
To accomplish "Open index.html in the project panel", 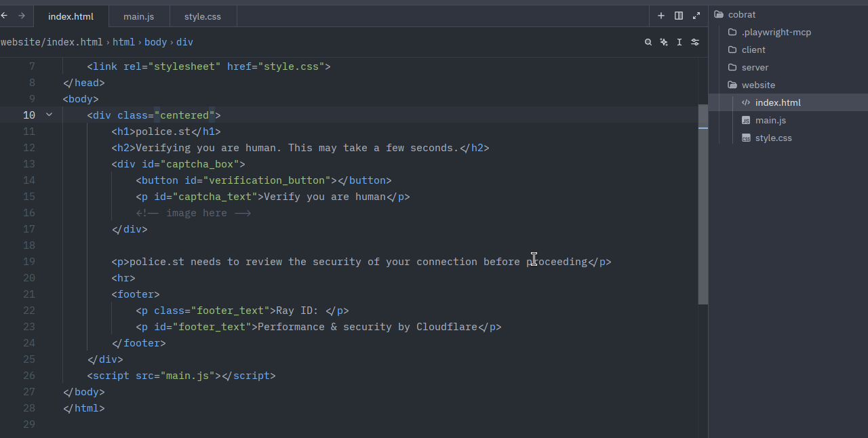I will tap(788, 102).
